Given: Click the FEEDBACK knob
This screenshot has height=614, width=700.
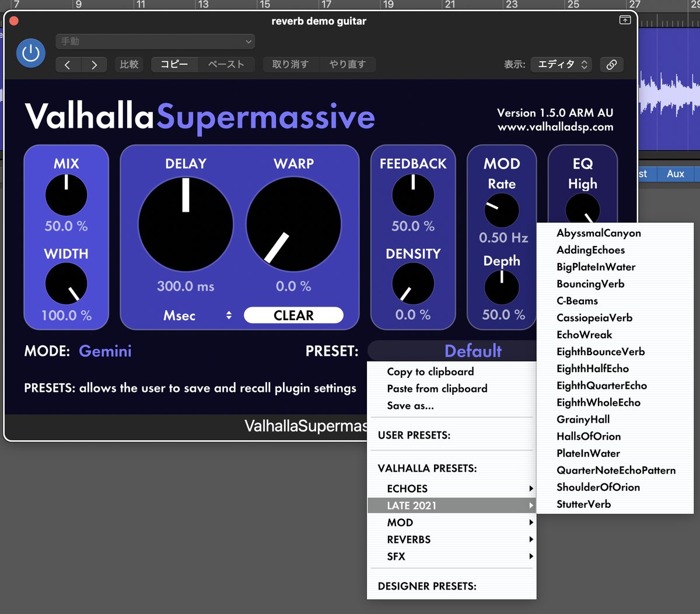Looking at the screenshot, I should coord(413,195).
